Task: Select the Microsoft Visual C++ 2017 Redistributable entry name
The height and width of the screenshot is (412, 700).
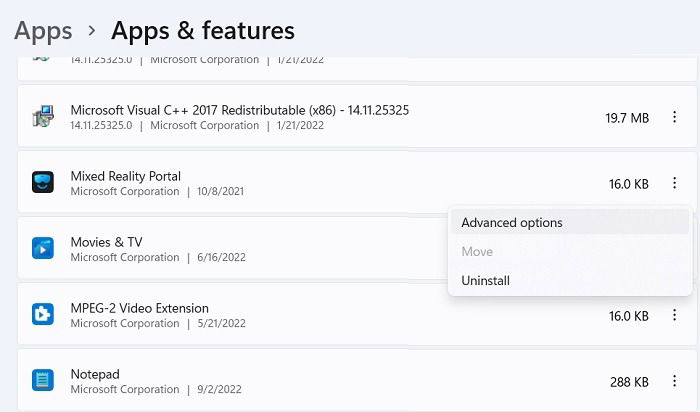Action: (x=239, y=110)
